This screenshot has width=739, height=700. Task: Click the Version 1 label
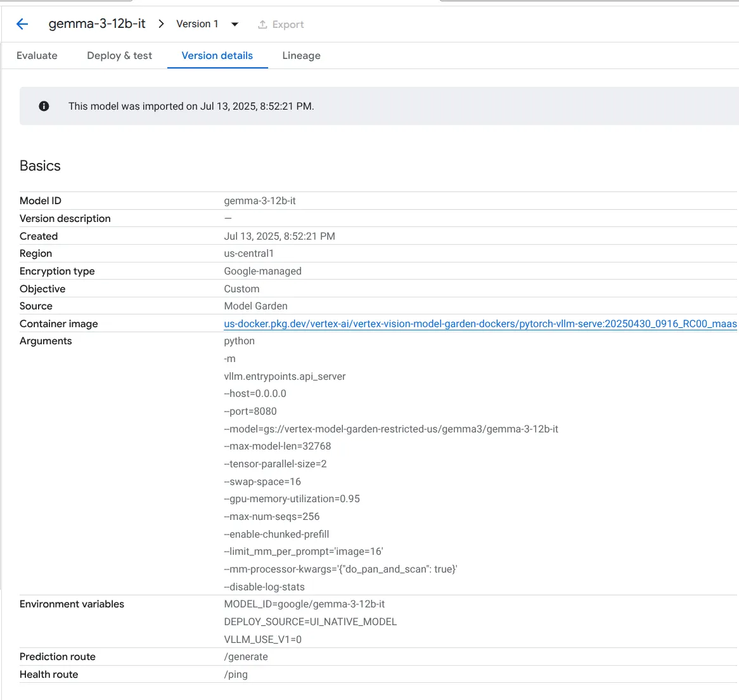click(197, 24)
